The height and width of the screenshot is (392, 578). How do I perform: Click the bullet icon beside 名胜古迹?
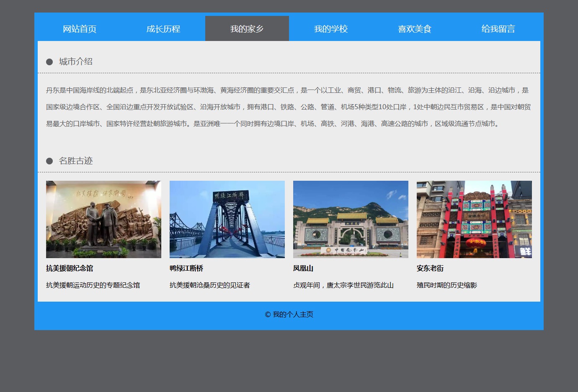[49, 161]
